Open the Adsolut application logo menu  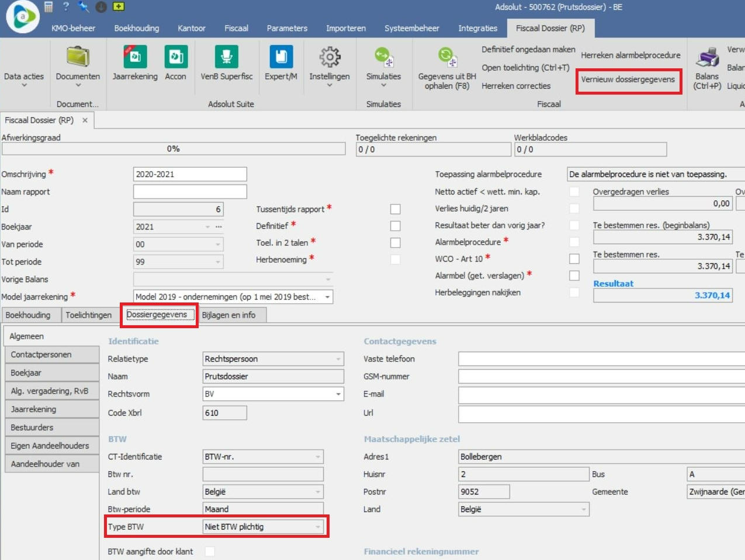[x=23, y=16]
